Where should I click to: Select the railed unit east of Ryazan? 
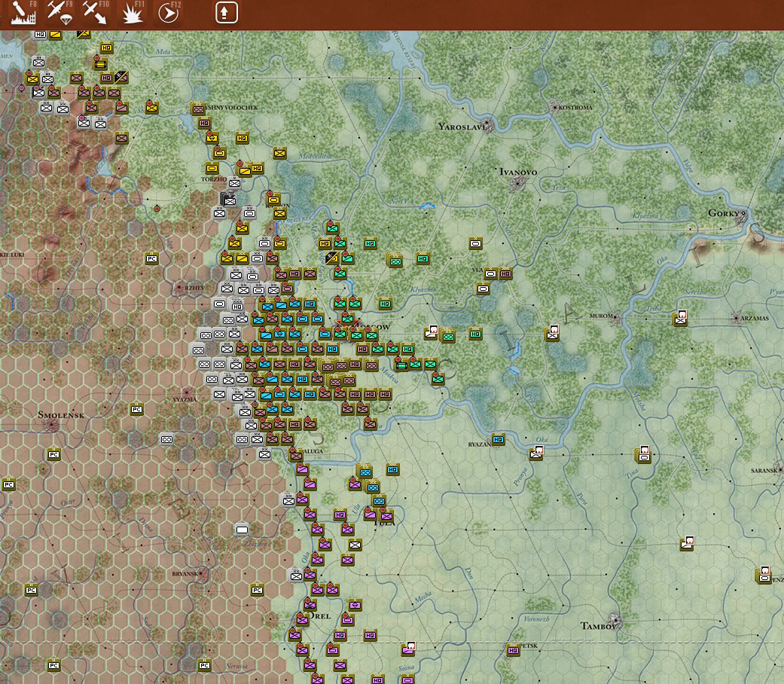coord(536,453)
